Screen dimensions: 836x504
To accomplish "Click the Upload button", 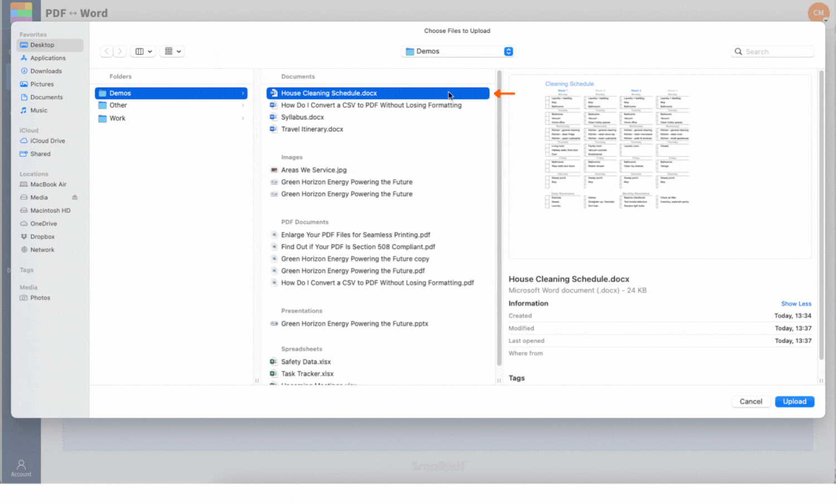I will [x=794, y=401].
